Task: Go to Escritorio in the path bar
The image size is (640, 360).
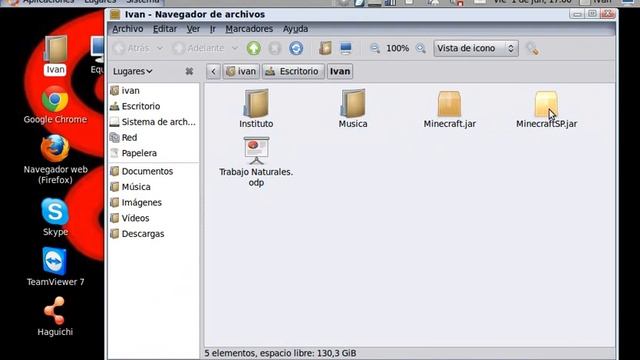Action: tap(293, 71)
